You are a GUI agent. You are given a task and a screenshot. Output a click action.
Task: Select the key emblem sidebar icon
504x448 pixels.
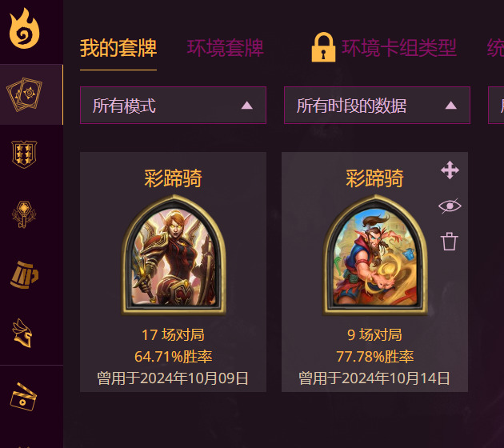click(24, 214)
